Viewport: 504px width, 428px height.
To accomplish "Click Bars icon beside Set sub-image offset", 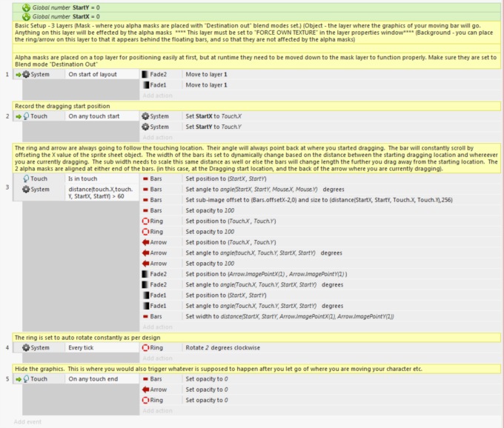I will click(x=145, y=200).
